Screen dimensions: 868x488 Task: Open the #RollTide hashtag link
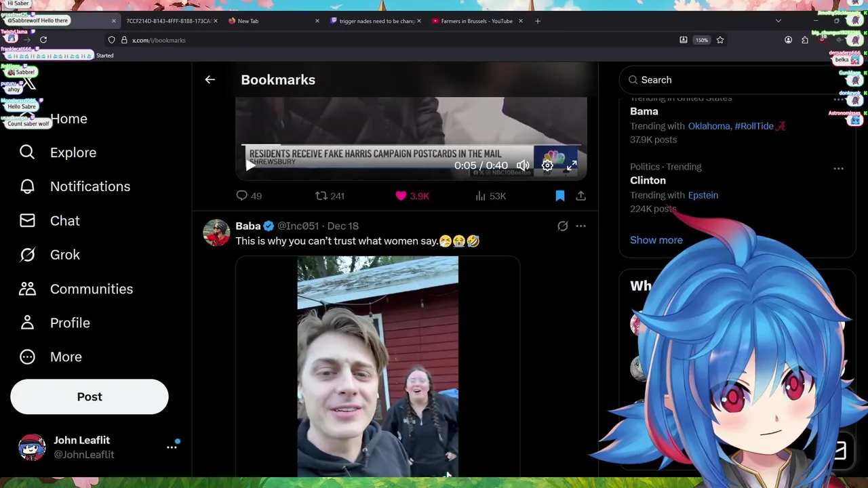point(754,126)
